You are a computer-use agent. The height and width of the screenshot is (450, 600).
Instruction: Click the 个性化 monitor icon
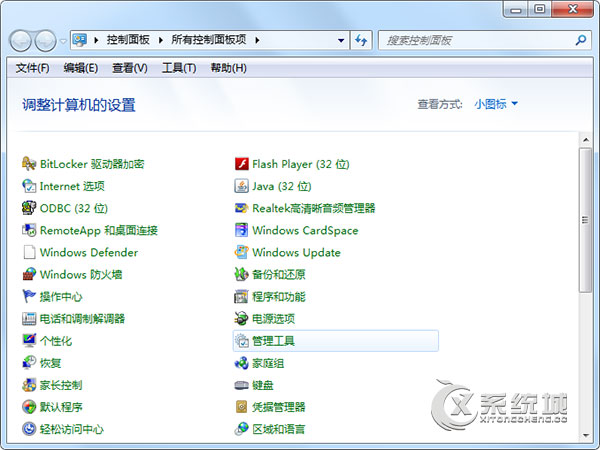[x=29, y=341]
